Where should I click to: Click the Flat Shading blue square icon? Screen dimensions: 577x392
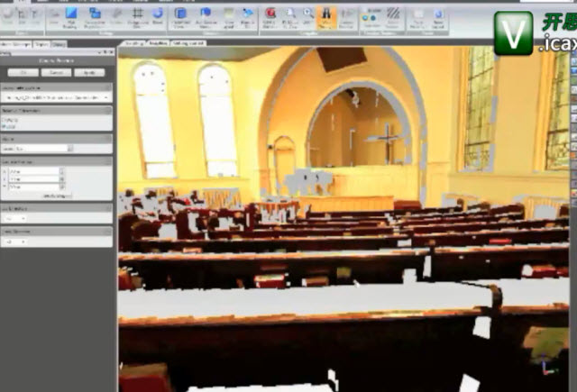coord(71,14)
